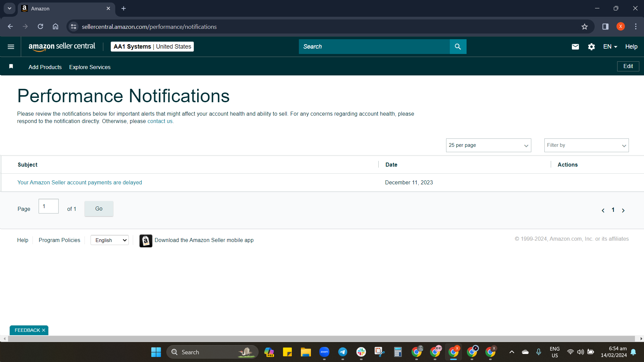Open the Feedback panel
This screenshot has height=362, width=644.
click(x=27, y=330)
